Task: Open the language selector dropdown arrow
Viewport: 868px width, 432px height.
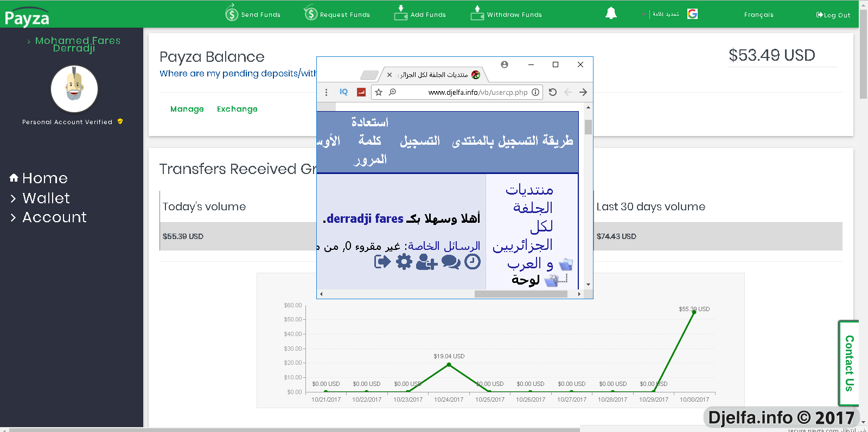Action: click(x=644, y=15)
